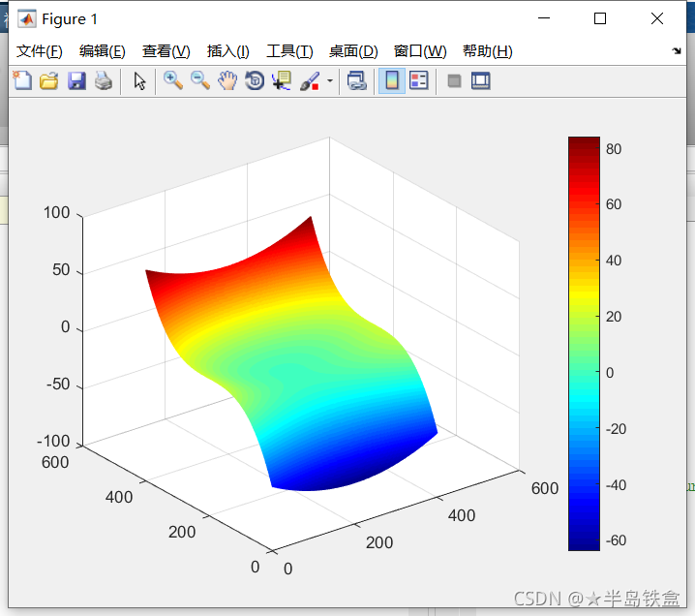
Task: Click the New Figure icon
Action: [21, 81]
